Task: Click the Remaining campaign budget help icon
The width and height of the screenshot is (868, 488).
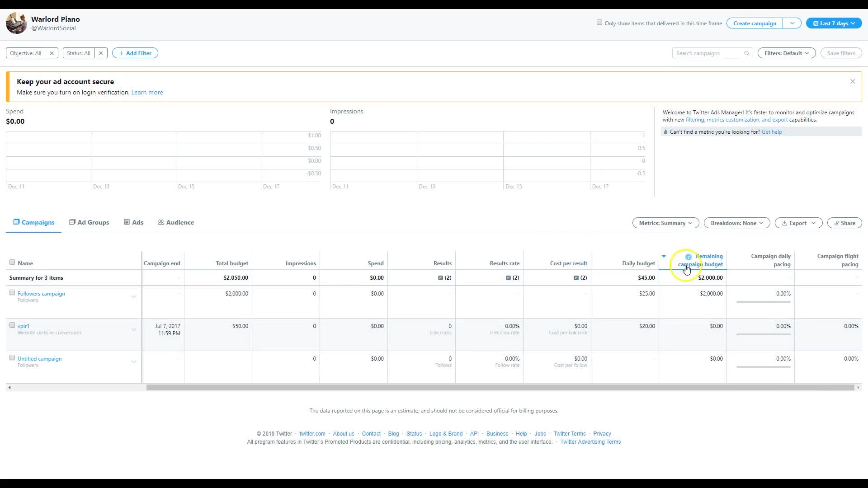Action: [688, 257]
